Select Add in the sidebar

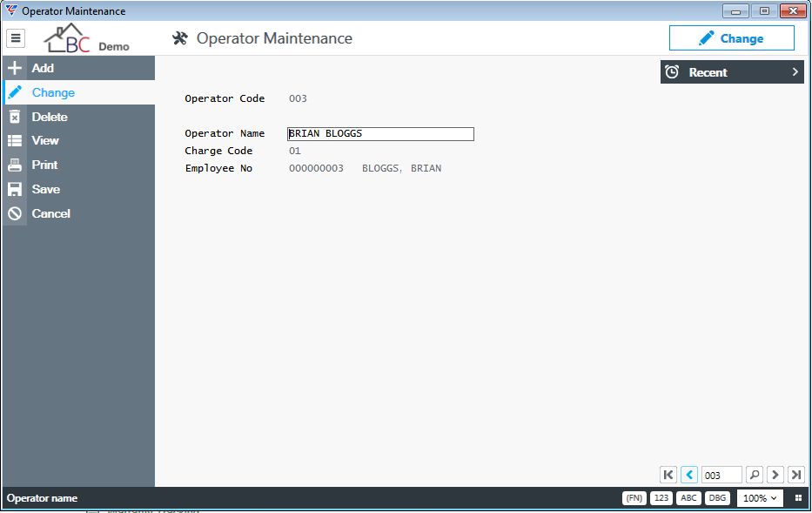point(78,68)
